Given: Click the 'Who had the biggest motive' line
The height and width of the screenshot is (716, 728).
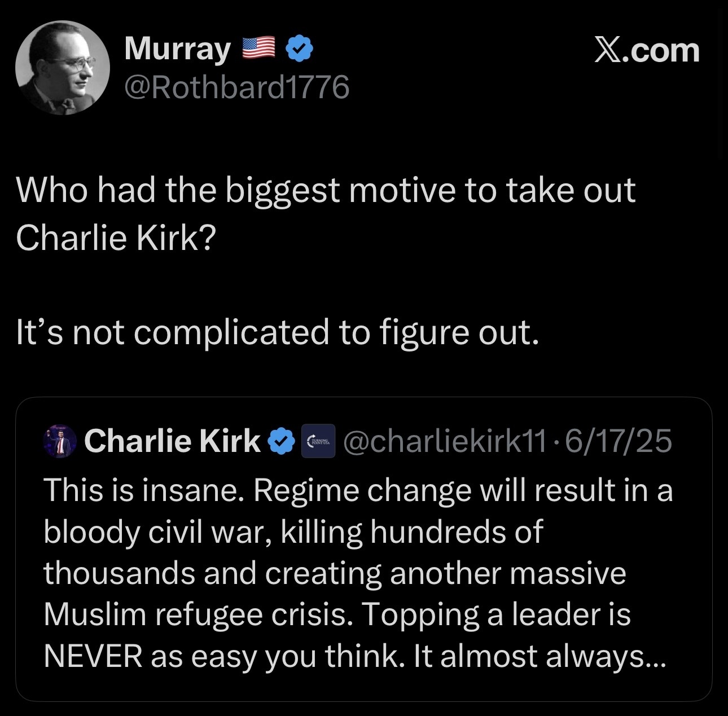Looking at the screenshot, I should pyautogui.click(x=326, y=190).
